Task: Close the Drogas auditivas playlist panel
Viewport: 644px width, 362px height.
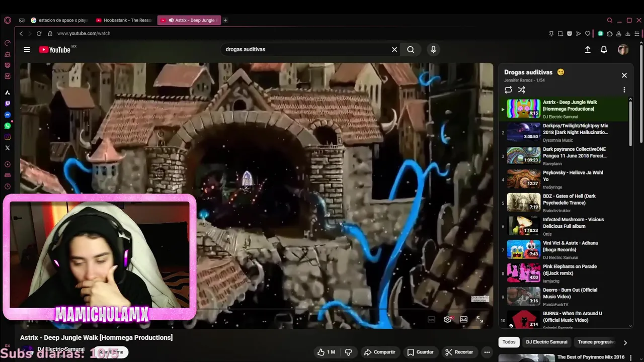Action: pos(624,75)
